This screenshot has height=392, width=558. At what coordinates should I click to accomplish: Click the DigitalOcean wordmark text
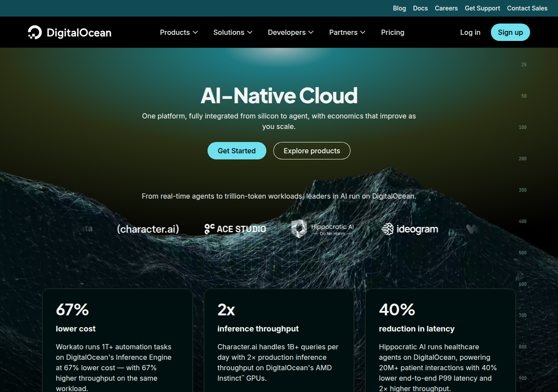[79, 33]
